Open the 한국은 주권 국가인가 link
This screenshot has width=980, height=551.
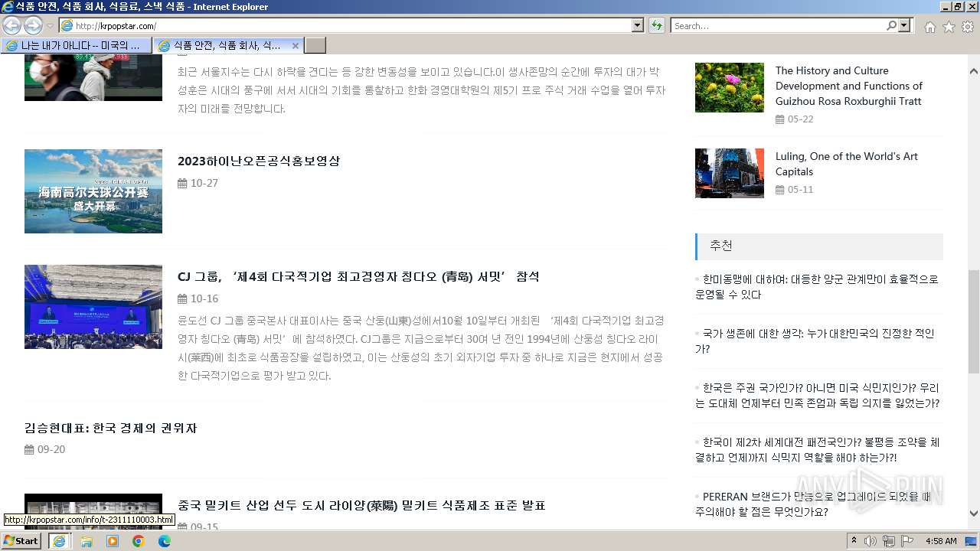(817, 396)
